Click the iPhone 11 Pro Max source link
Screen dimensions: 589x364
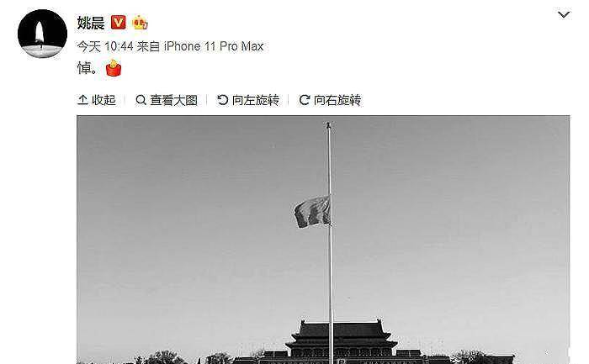214,46
